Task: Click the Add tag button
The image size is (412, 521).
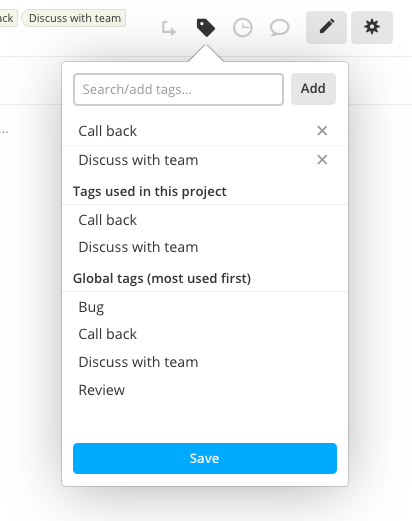Action: [x=313, y=89]
